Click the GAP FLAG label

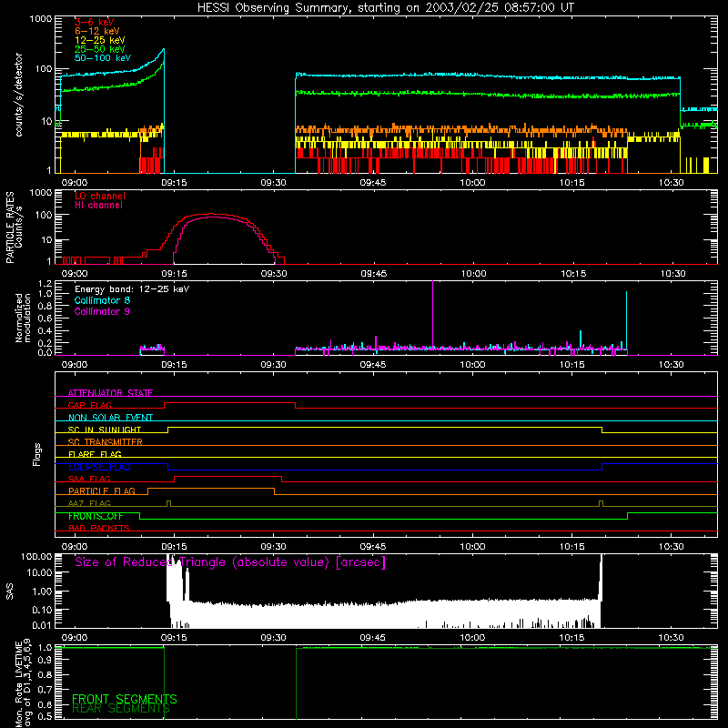click(89, 405)
